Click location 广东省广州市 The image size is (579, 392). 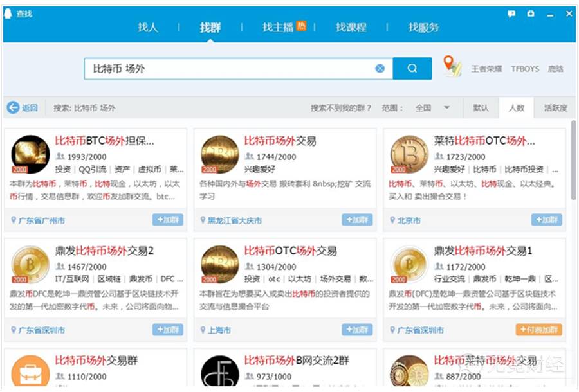[41, 220]
